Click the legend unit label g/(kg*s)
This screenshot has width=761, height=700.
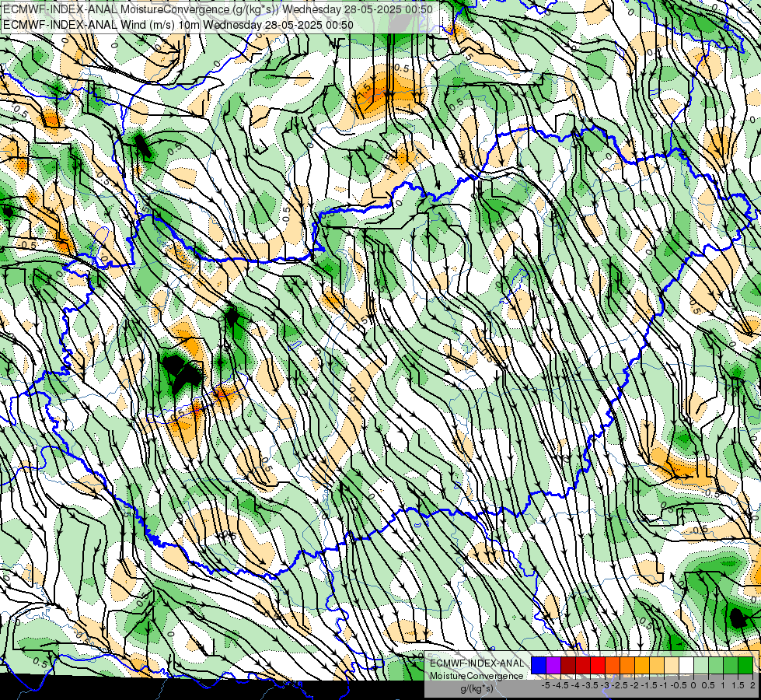pyautogui.click(x=477, y=688)
